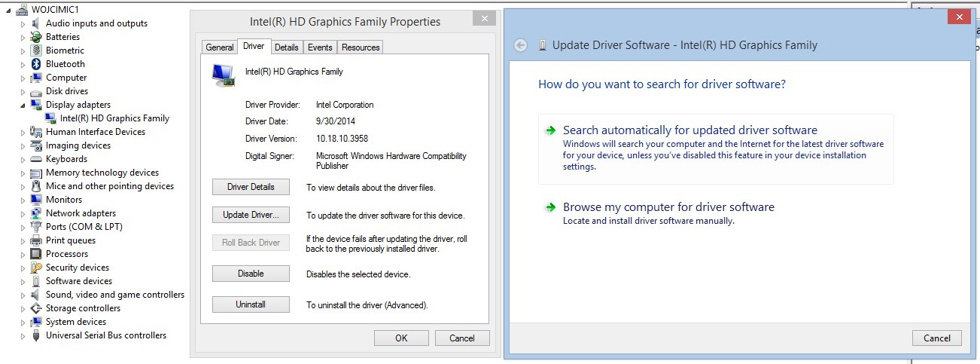Select the Keyboards category icon
Screen dimensions: 980x364
[35, 159]
